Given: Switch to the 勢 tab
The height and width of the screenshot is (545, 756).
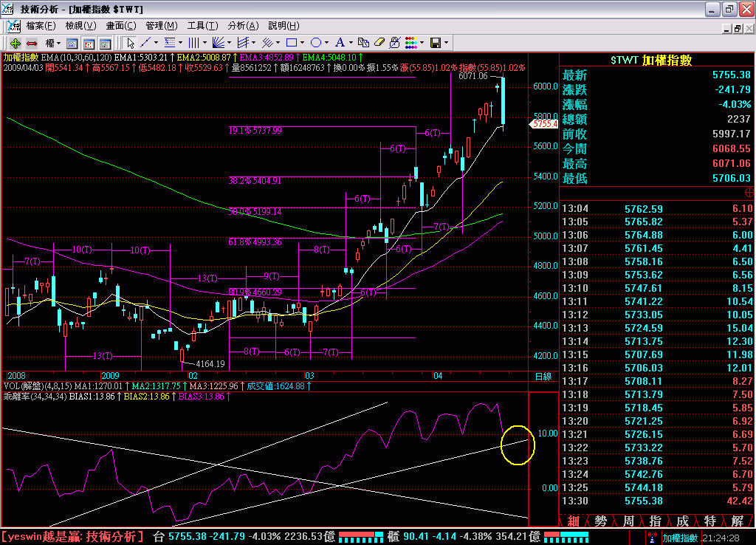Looking at the screenshot, I should [x=600, y=521].
